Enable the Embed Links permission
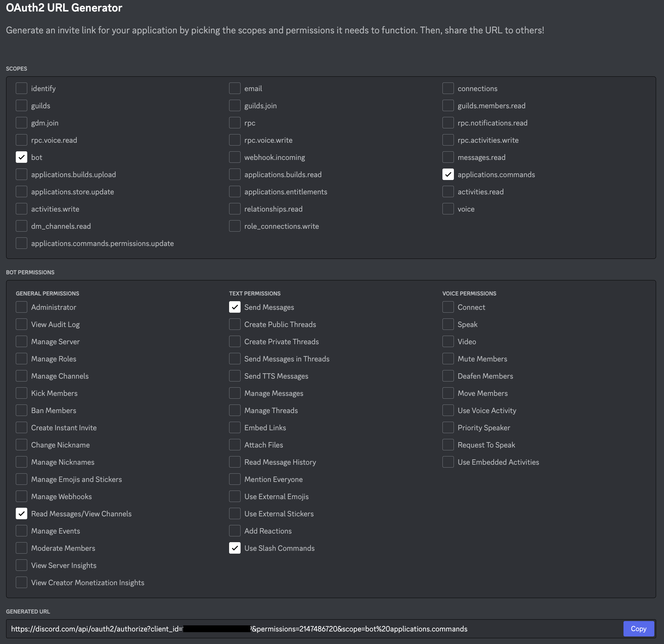Screen dimensions: 664x644 (235, 428)
